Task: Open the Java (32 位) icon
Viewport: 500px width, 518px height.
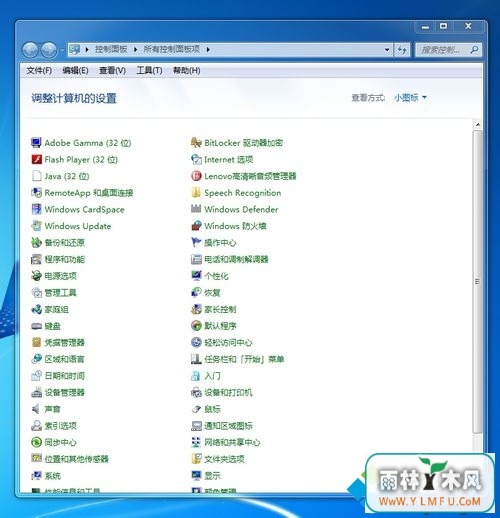Action: click(36, 176)
